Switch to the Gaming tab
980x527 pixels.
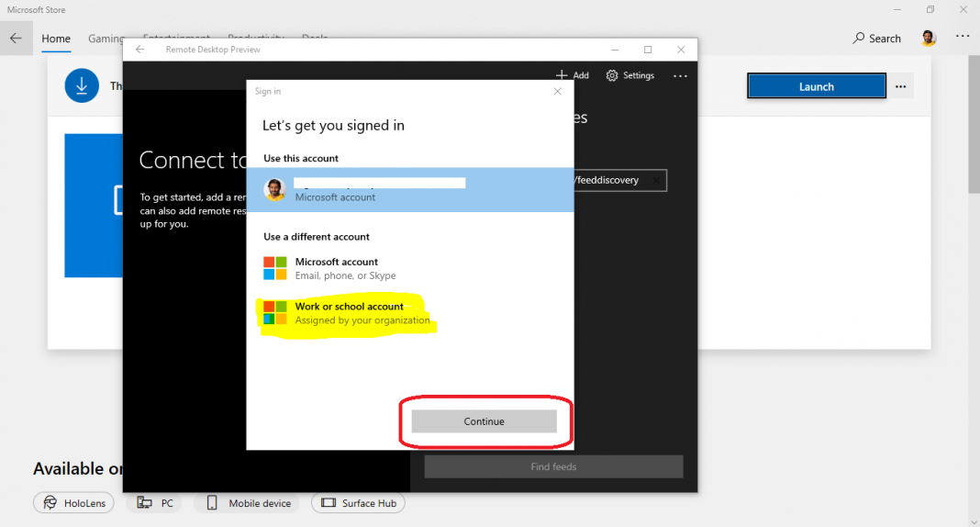106,39
